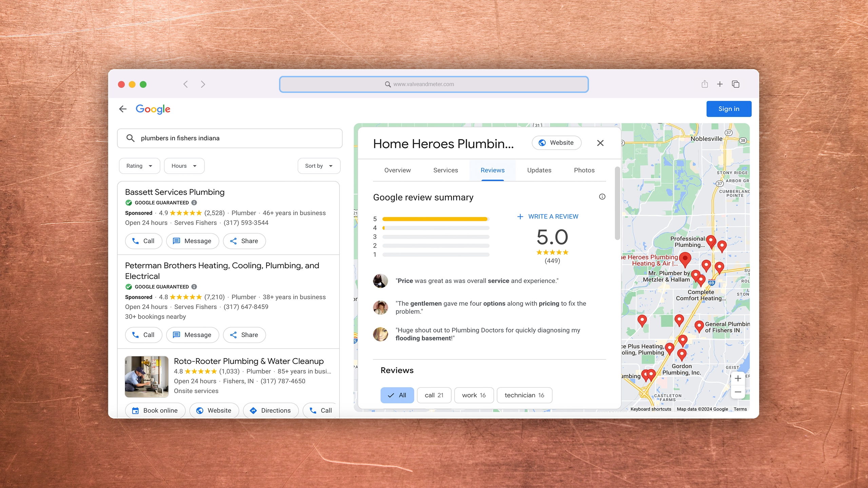Call Bassett Services Plumbing
Image resolution: width=868 pixels, height=488 pixels.
tap(143, 241)
